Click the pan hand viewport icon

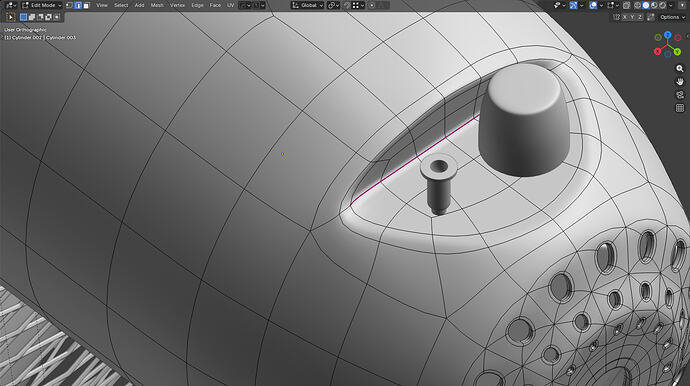[x=680, y=81]
